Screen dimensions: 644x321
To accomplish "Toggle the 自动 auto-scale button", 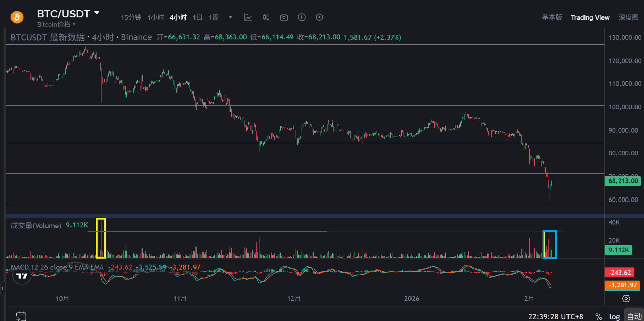I will pyautogui.click(x=634, y=316).
